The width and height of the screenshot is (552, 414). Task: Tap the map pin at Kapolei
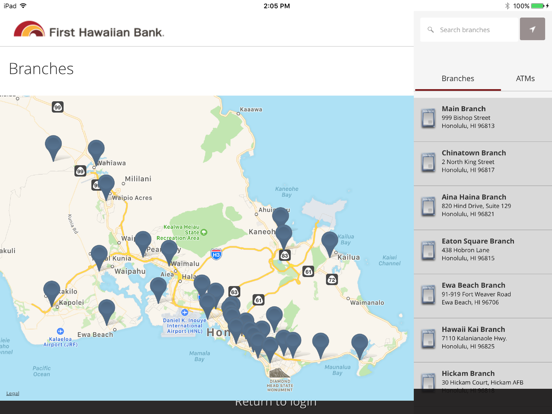click(52, 292)
